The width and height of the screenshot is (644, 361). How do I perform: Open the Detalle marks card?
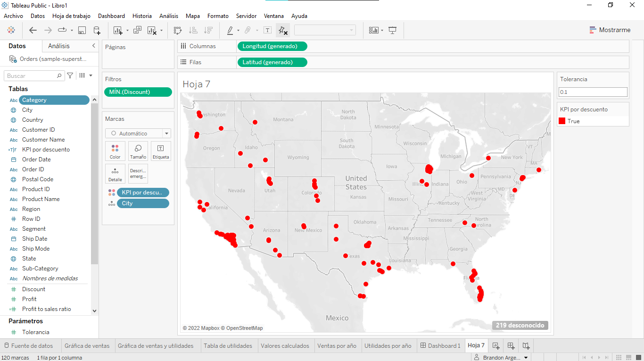[x=115, y=174]
